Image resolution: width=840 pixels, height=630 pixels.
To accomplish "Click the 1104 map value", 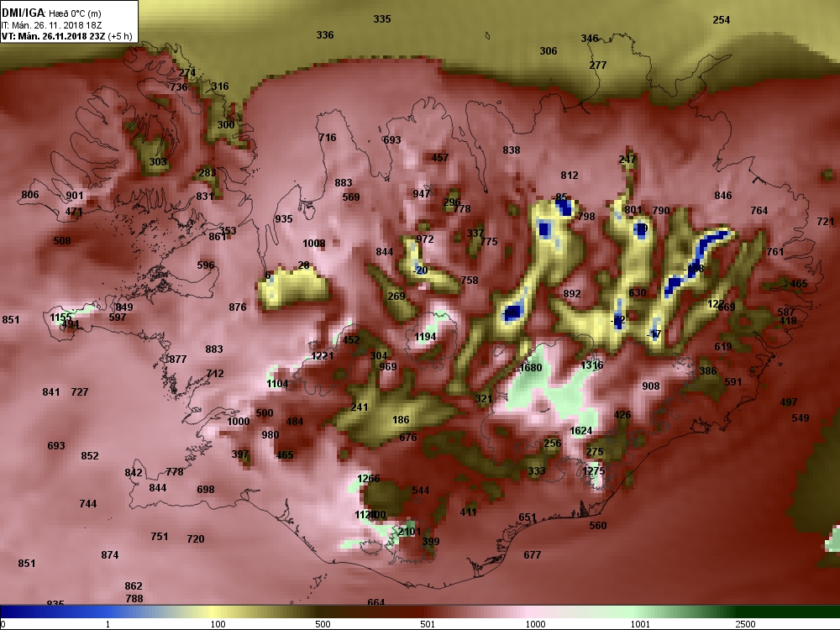I will click(277, 384).
